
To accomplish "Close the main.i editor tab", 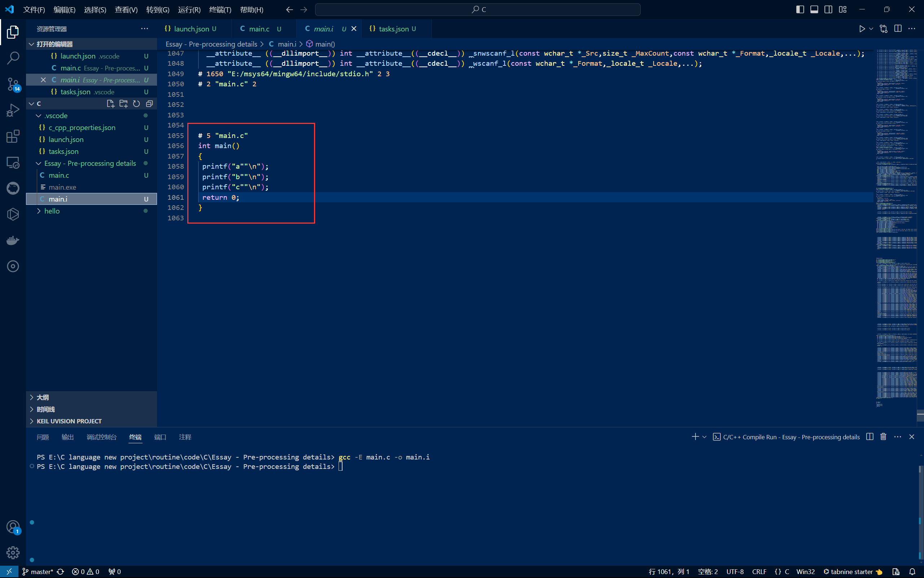I will [x=354, y=29].
